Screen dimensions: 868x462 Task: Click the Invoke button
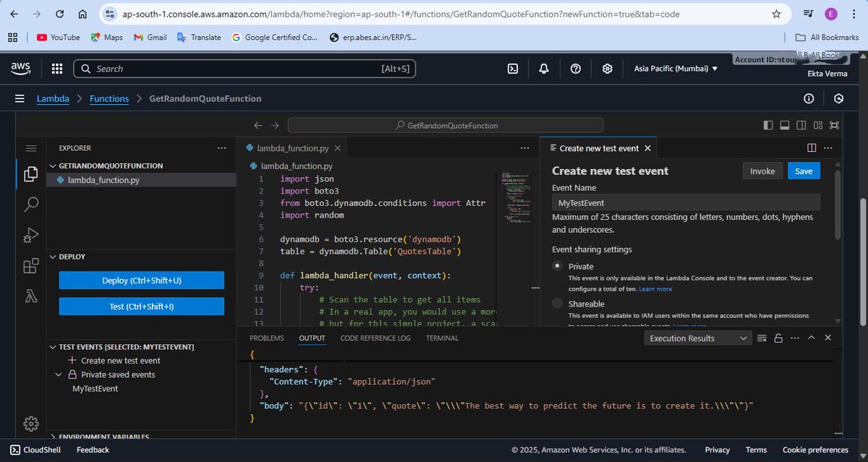point(762,171)
